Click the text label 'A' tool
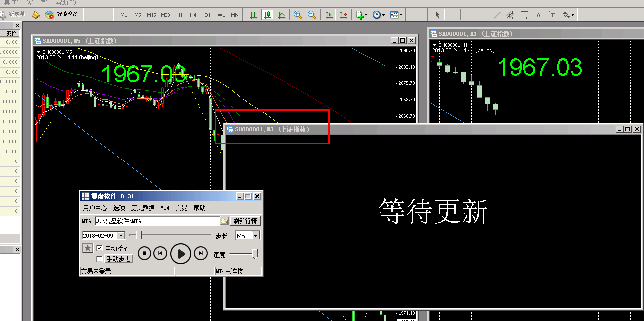 point(538,15)
